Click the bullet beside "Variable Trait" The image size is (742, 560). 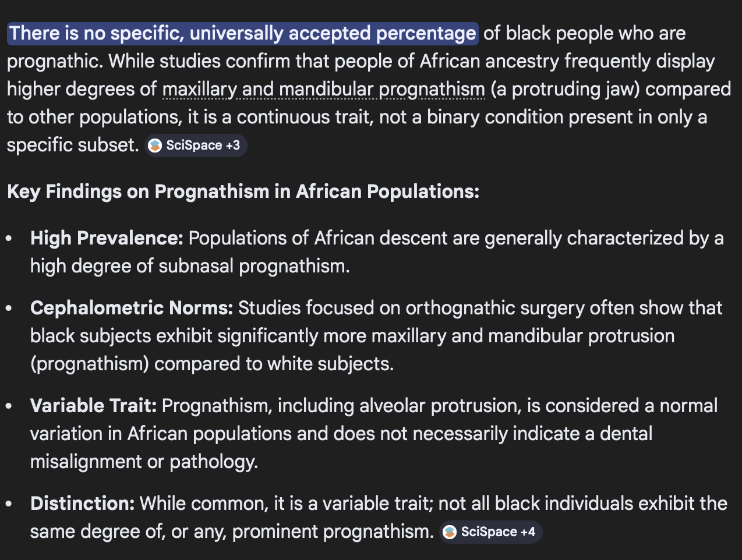(x=9, y=406)
